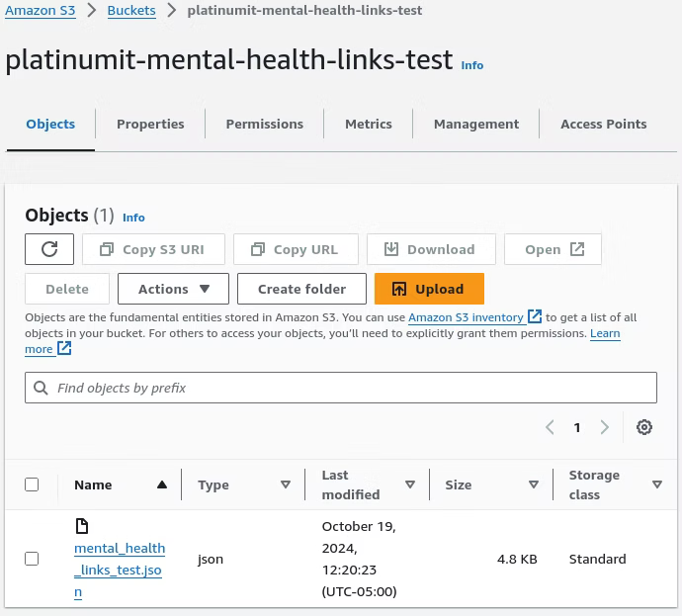Sort by Name ascending arrow
The image size is (682, 616).
(x=162, y=484)
